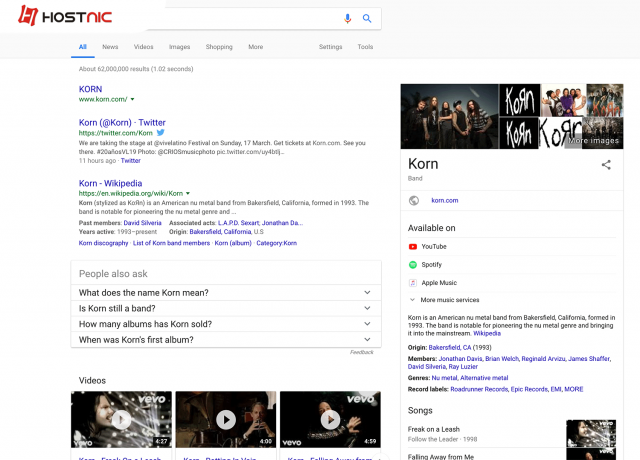Switch to the Images tab
The width and height of the screenshot is (640, 460).
click(x=180, y=47)
